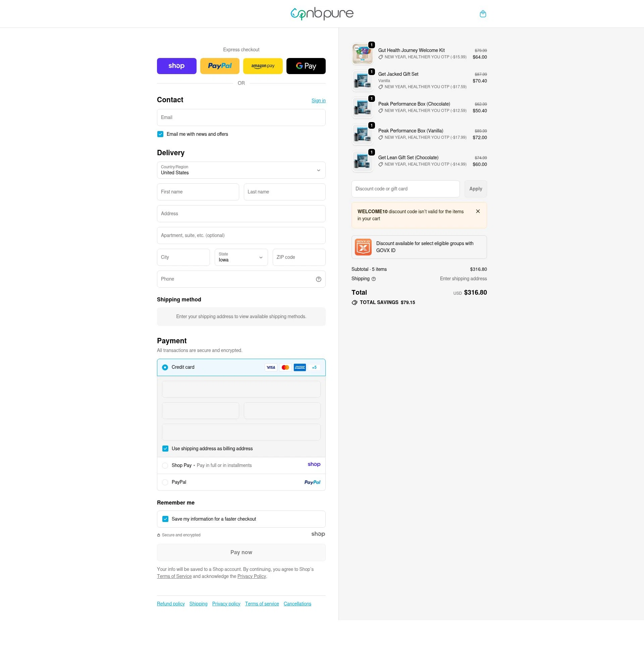Image resolution: width=644 pixels, height=647 pixels.
Task: Uncheck Email me with news and offers
Action: point(160,134)
